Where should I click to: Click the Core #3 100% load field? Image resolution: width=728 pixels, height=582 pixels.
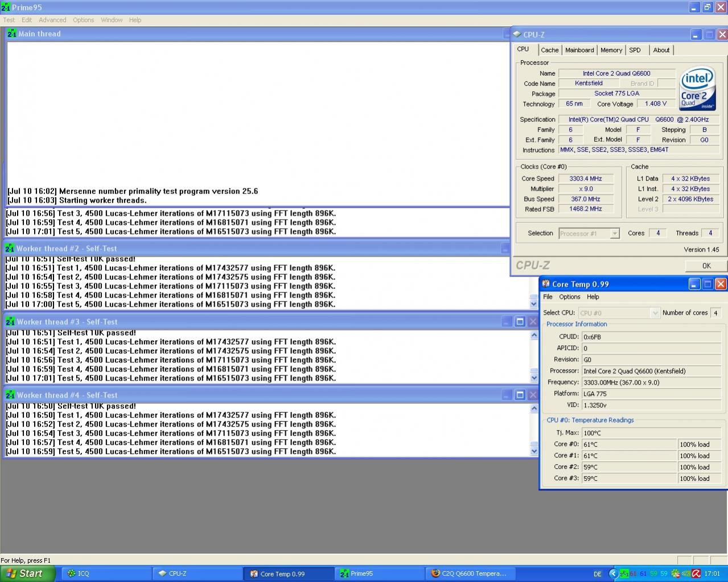pyautogui.click(x=701, y=478)
